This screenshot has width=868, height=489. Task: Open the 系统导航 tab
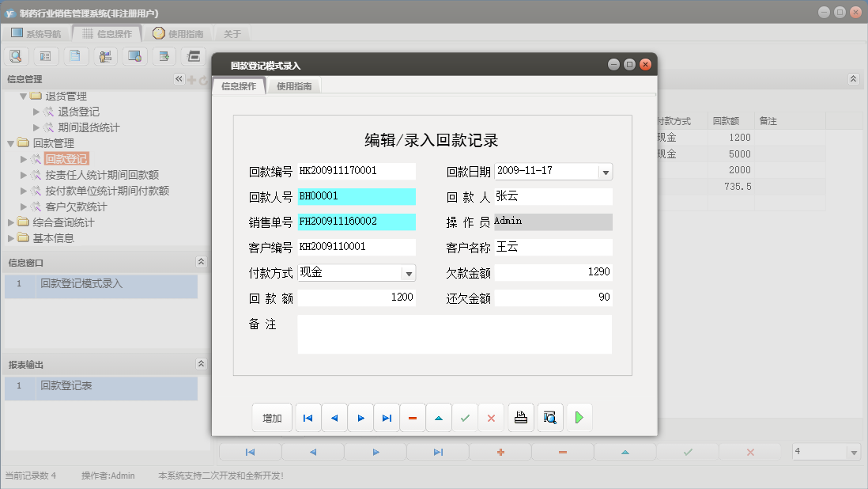click(x=41, y=33)
